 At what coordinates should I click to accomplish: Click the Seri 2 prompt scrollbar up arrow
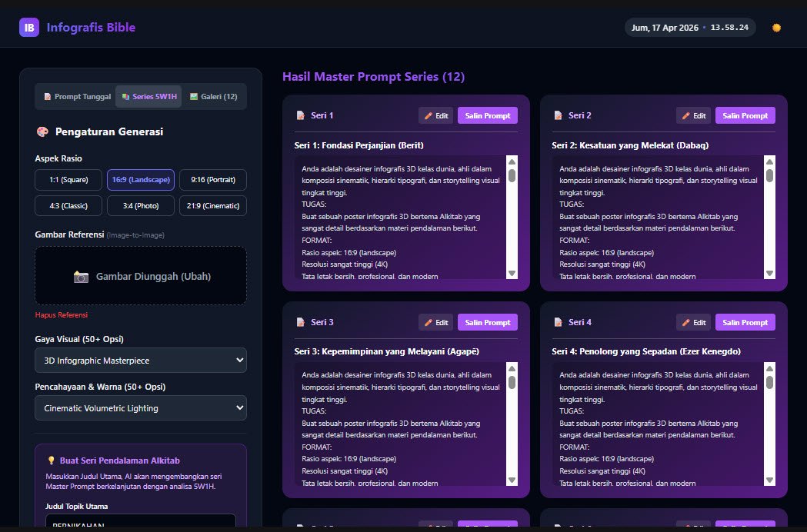point(769,161)
